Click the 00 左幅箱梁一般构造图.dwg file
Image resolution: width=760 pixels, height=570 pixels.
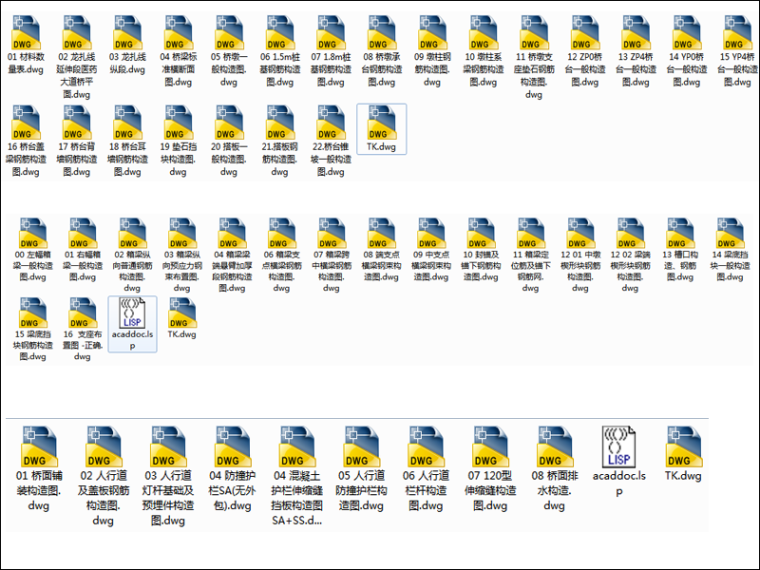[28, 234]
